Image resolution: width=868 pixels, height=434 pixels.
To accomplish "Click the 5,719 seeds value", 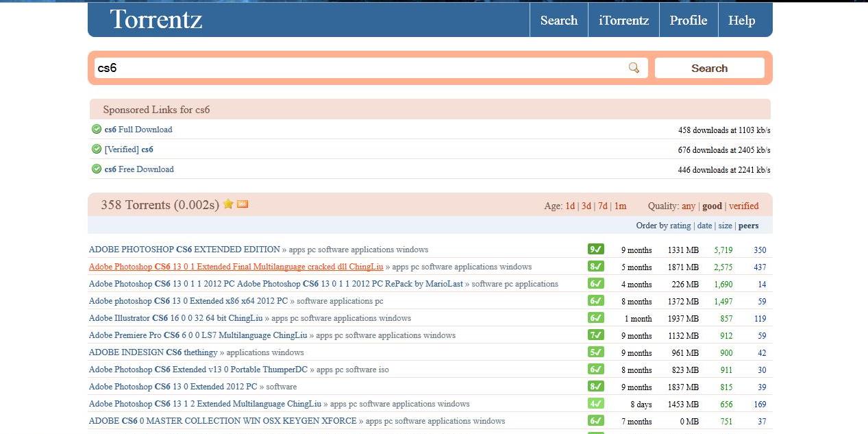I will pos(723,250).
